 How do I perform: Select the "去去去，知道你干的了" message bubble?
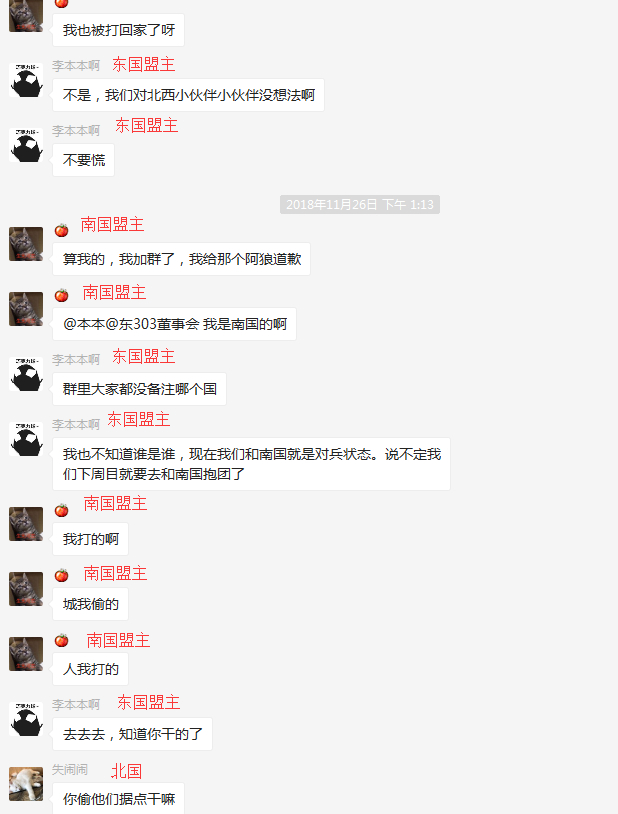132,734
